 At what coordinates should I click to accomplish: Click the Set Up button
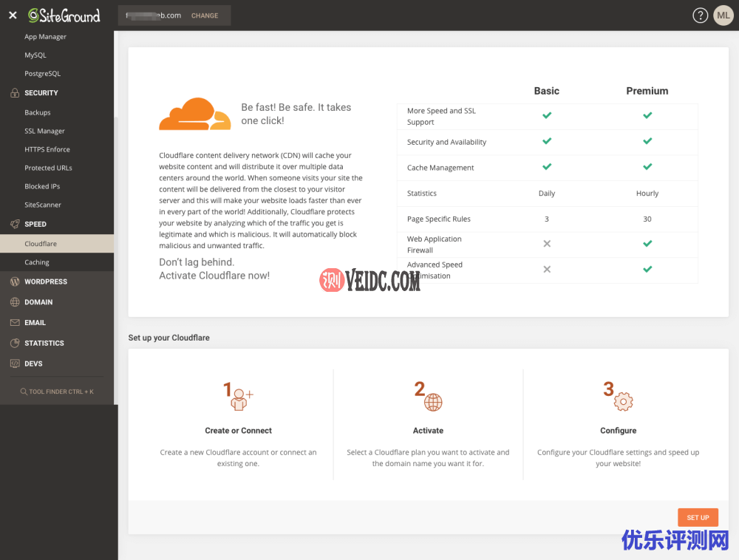pos(697,517)
